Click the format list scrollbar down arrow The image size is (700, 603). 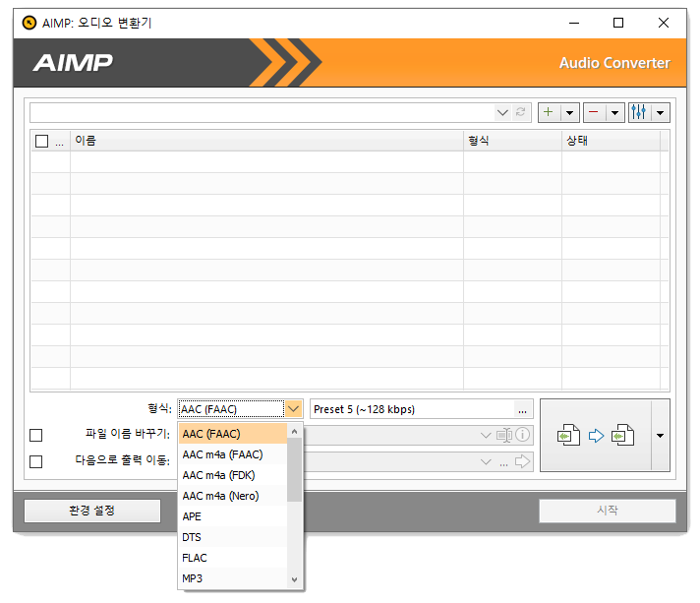294,579
